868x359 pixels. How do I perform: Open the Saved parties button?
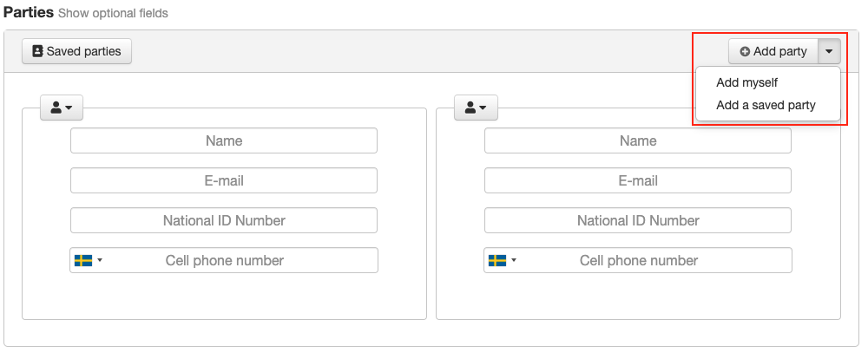coord(77,51)
